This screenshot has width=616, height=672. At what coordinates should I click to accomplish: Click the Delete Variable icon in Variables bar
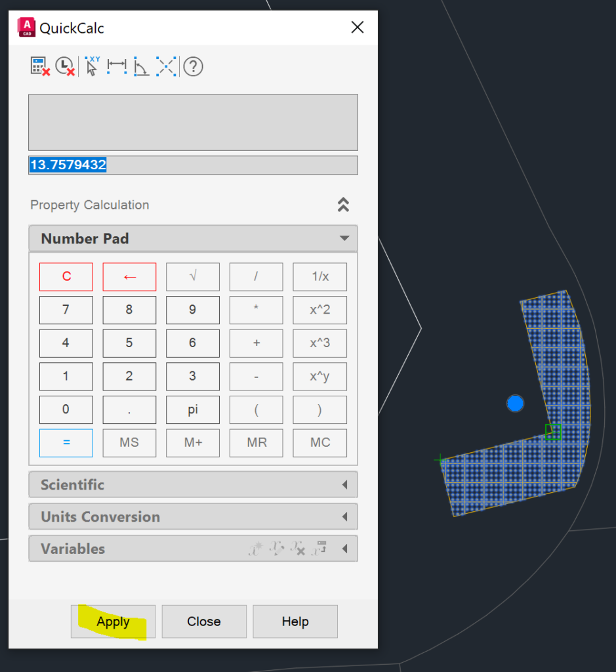[x=298, y=548]
